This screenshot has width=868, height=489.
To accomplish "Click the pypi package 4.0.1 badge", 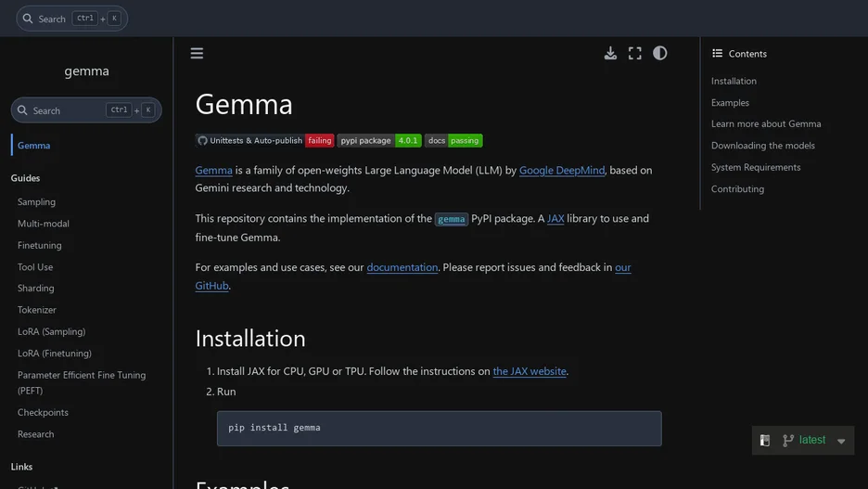I will click(379, 141).
